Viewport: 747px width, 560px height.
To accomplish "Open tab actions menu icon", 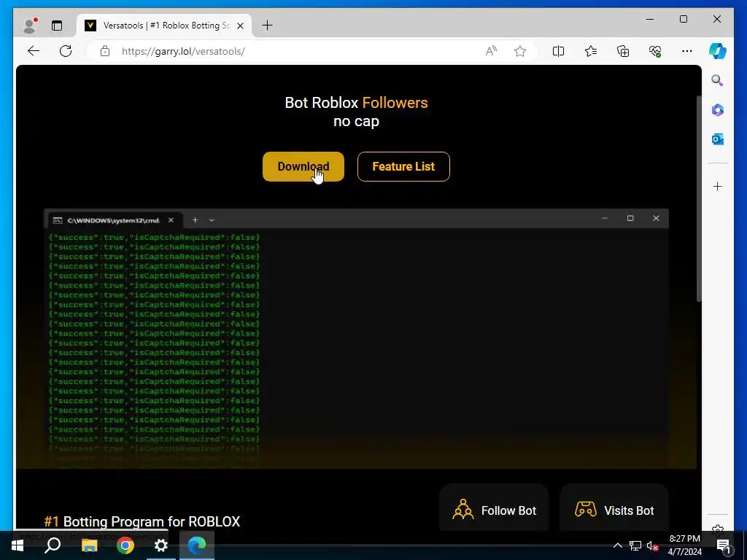I will click(x=57, y=26).
